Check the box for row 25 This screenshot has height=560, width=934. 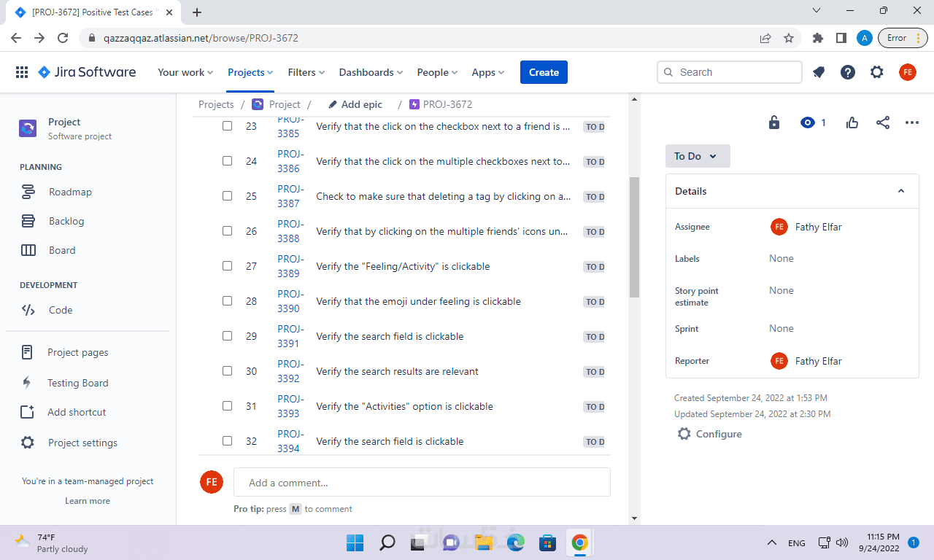(227, 196)
